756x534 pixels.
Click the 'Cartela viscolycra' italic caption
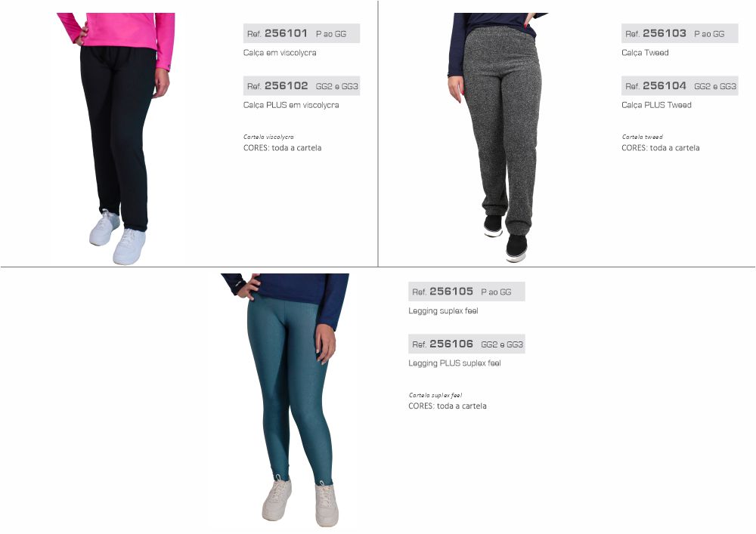(268, 137)
